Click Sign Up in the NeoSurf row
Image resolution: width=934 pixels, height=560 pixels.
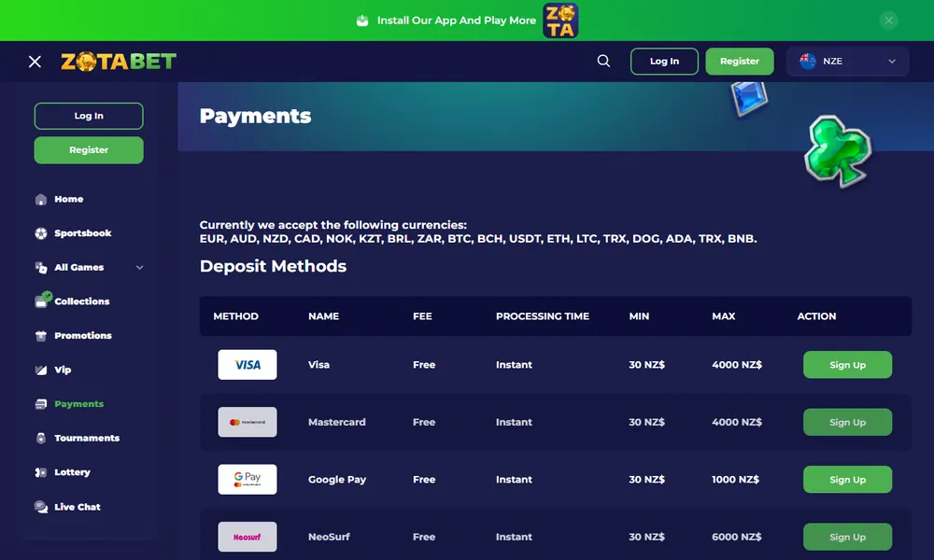tap(848, 537)
